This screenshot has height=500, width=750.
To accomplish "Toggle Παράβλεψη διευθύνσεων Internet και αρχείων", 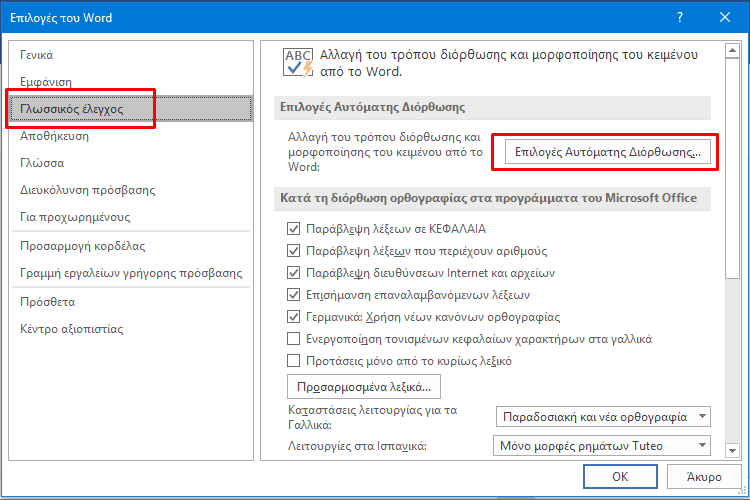I will pos(293,273).
